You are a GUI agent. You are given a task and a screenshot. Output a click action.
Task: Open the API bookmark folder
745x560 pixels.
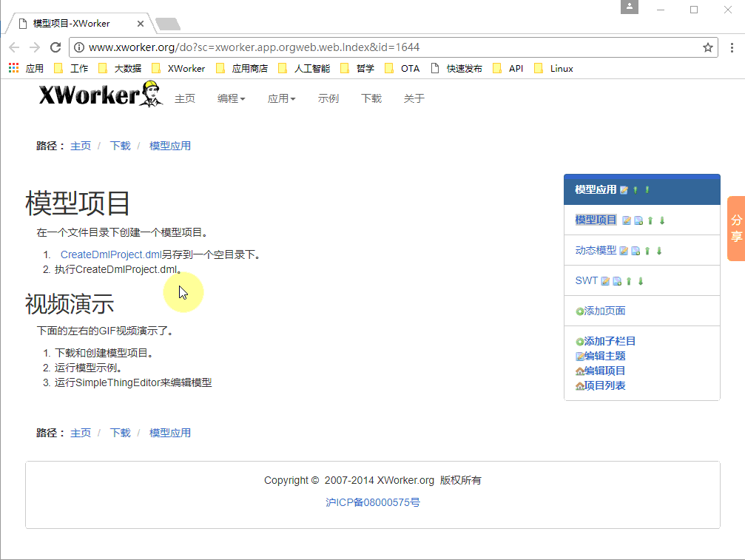tap(508, 68)
